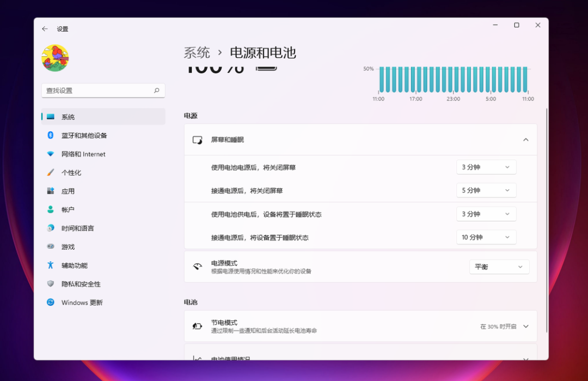Viewport: 588px width, 381px height.
Task: Open the 帐户 category
Action: (103, 210)
